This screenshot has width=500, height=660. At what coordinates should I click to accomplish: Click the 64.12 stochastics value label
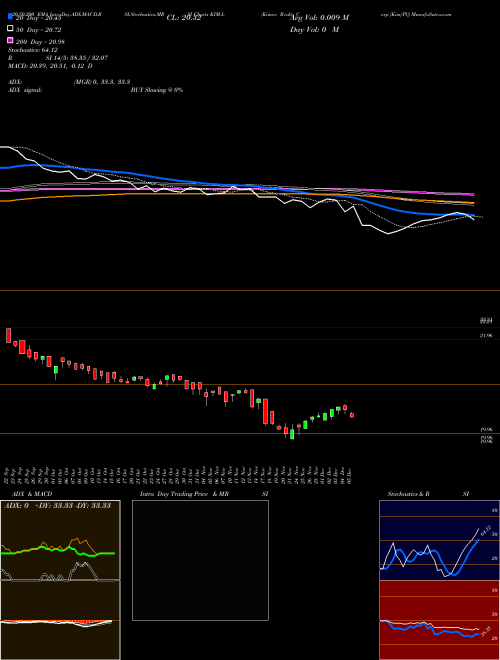(486, 530)
